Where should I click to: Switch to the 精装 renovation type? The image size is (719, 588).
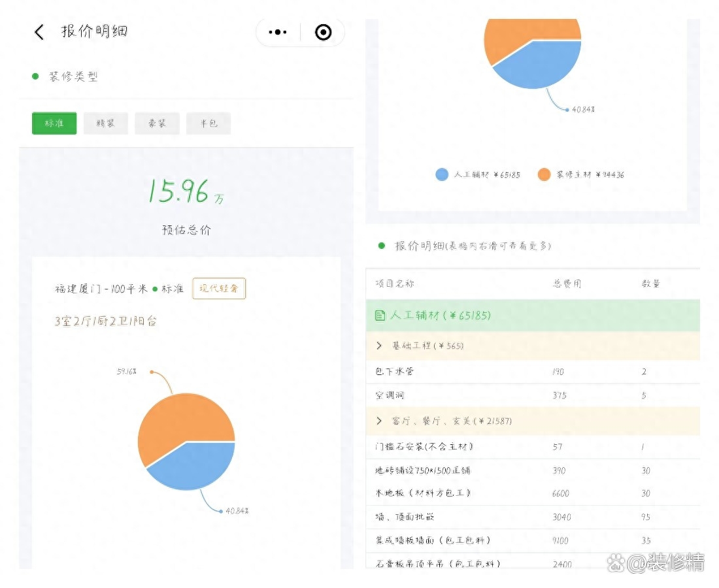coord(105,123)
